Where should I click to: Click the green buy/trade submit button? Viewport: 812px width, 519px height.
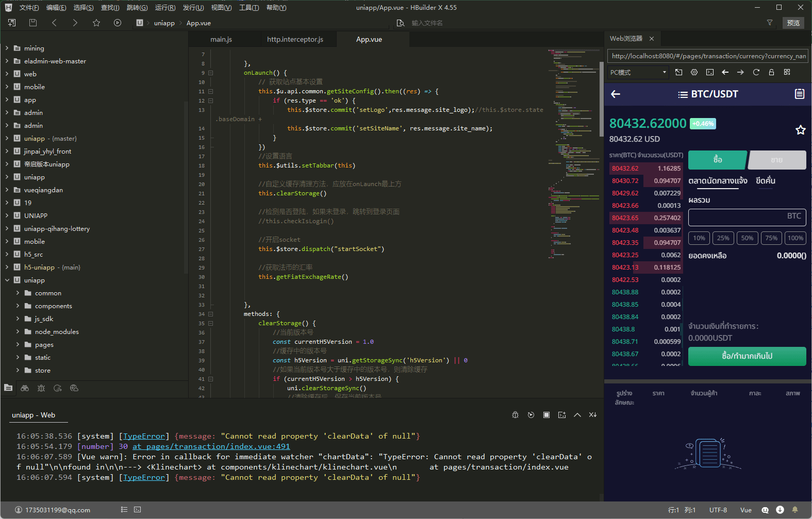click(747, 356)
